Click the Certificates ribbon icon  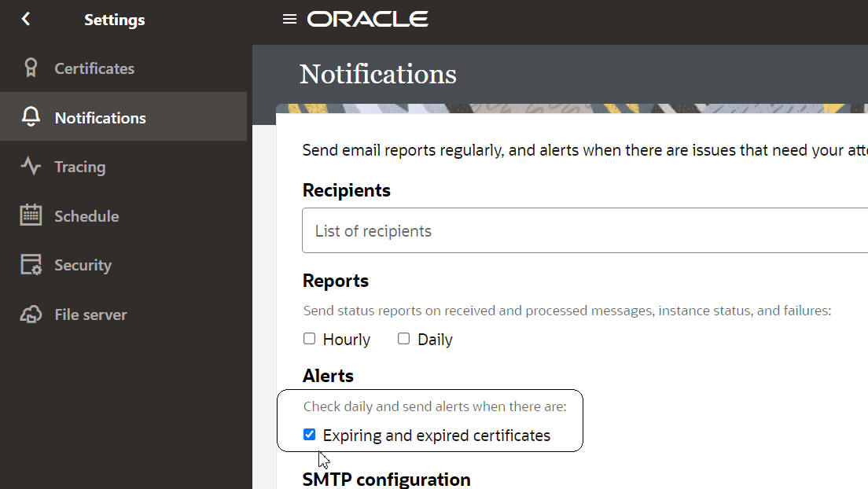tap(31, 68)
